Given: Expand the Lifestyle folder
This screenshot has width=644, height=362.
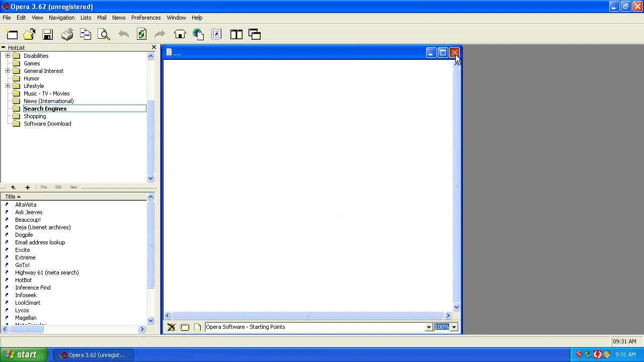Looking at the screenshot, I should pos(8,86).
